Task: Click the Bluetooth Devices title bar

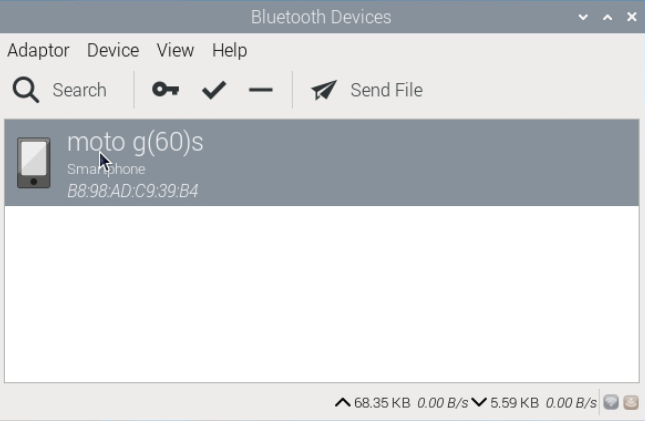Action: click(321, 17)
